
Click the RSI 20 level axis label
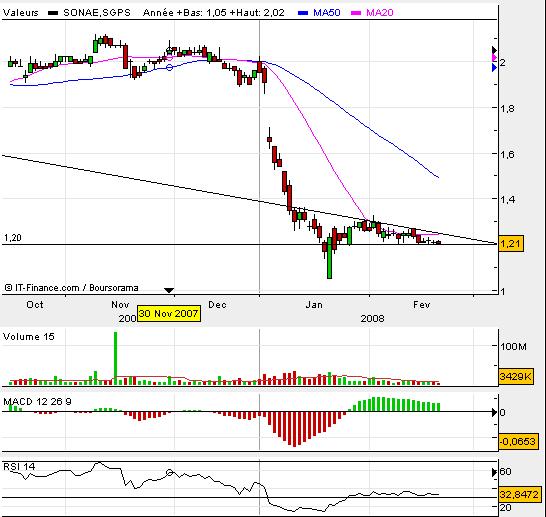[506, 508]
